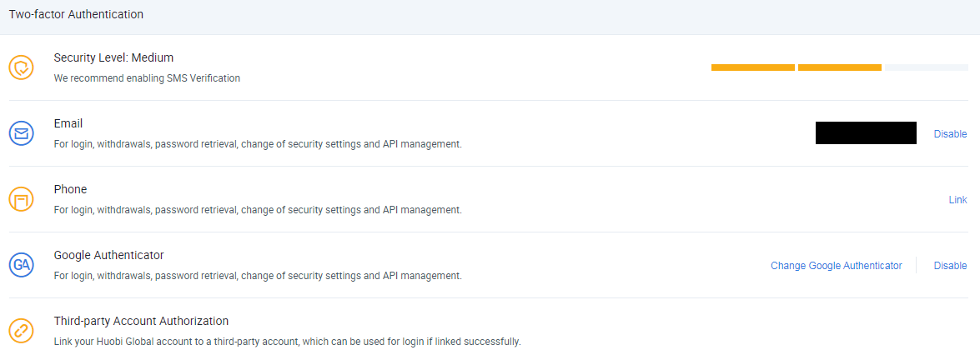Click second orange security level bar segment
Viewport: 980px width, 355px height.
[x=839, y=67]
